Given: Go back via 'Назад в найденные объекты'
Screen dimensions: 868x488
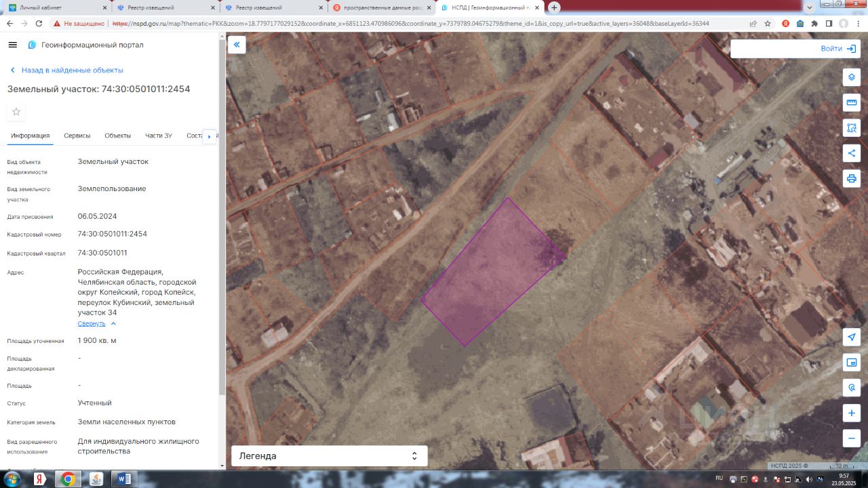Looking at the screenshot, I should (66, 70).
